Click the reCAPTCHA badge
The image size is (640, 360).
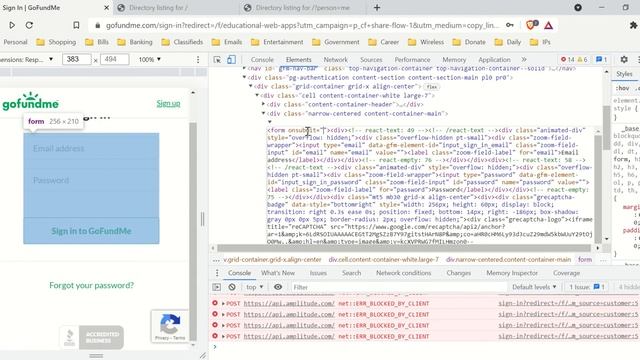(x=170, y=326)
